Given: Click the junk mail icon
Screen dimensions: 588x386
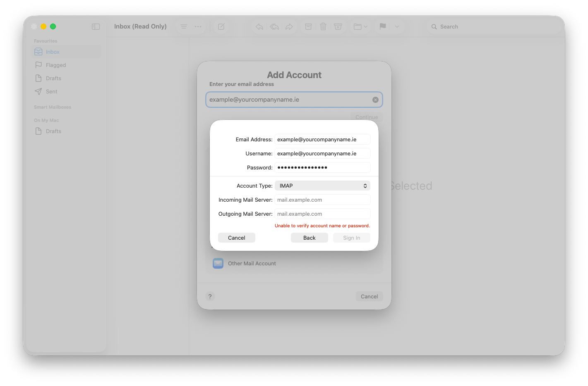Looking at the screenshot, I should pos(338,26).
